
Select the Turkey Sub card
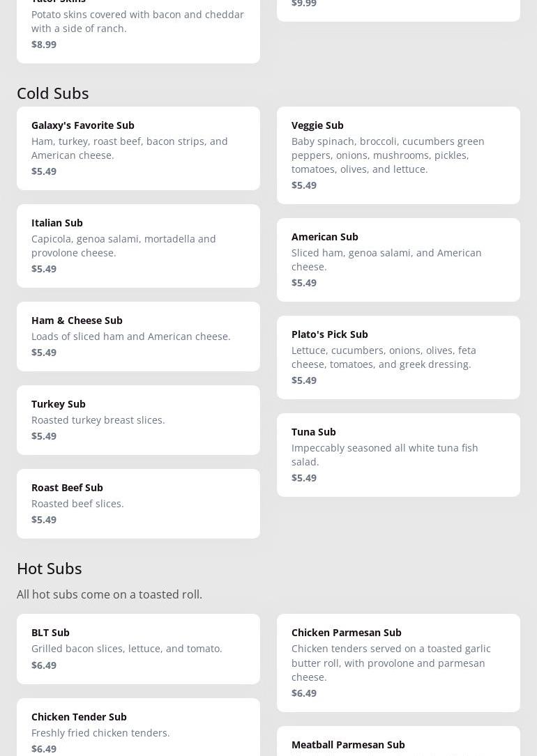138,419
